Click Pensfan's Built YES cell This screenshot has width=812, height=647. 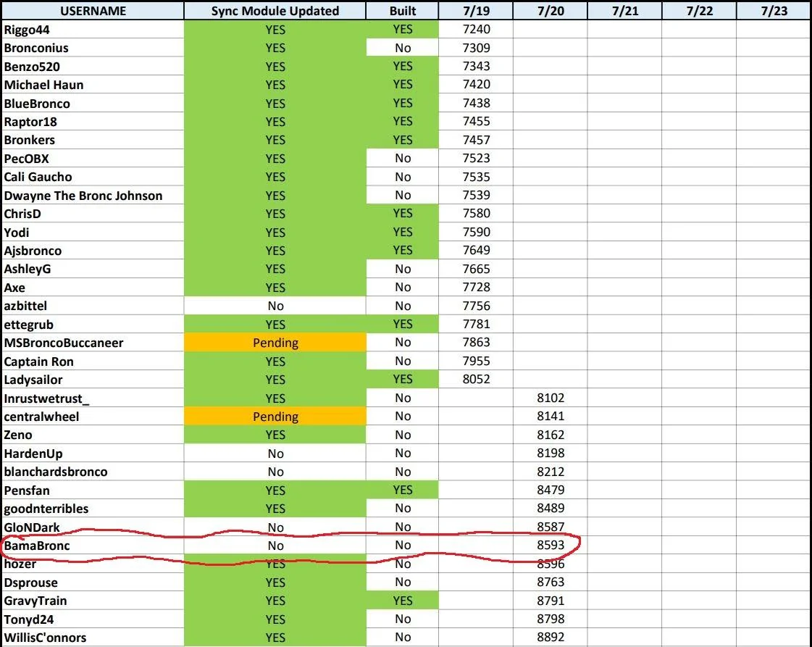(x=402, y=490)
